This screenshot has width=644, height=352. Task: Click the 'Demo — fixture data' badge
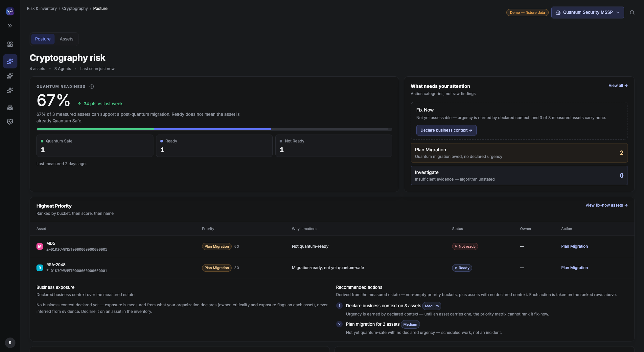[527, 13]
